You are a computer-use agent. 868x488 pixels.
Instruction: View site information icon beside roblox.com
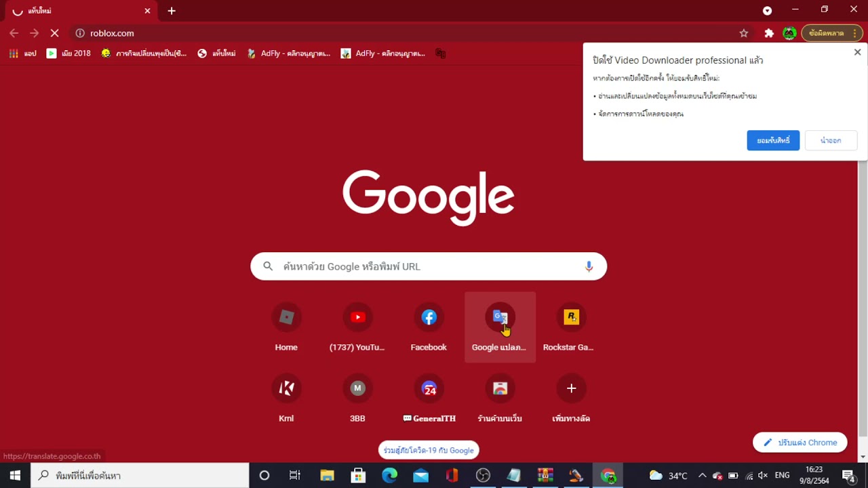click(x=80, y=33)
